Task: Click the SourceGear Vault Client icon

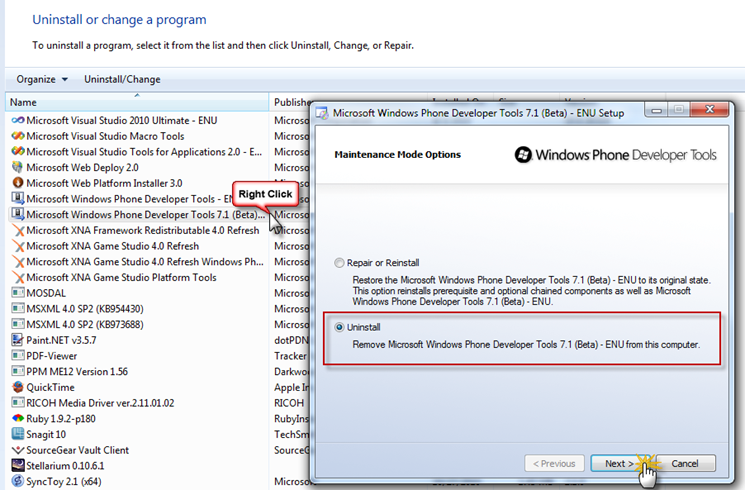Action: 18,450
